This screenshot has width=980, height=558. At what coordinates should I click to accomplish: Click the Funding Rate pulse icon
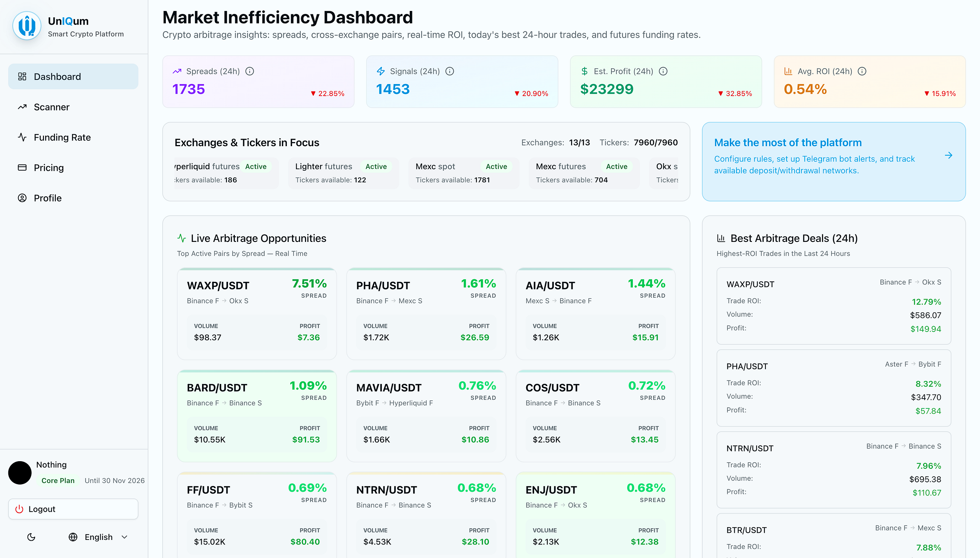22,137
